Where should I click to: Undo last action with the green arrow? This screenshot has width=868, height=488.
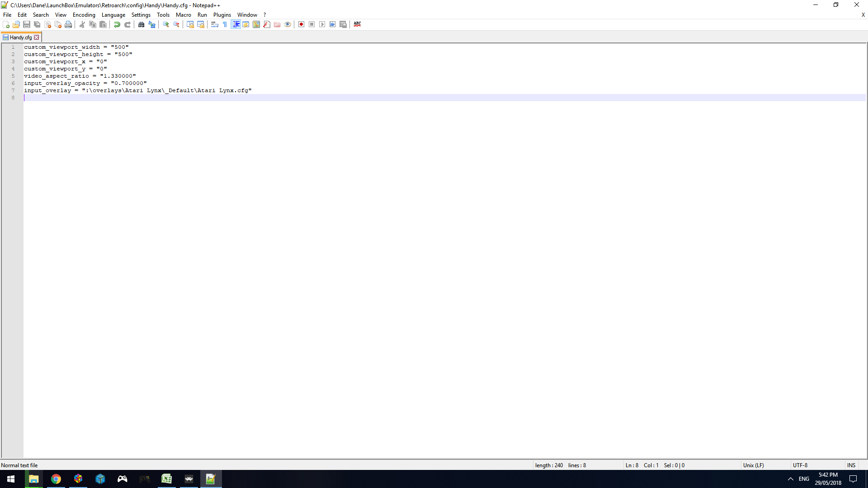tap(117, 24)
